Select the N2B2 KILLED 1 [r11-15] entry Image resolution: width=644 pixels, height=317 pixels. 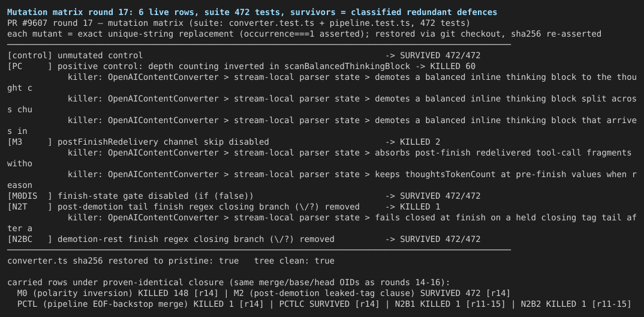click(x=576, y=304)
